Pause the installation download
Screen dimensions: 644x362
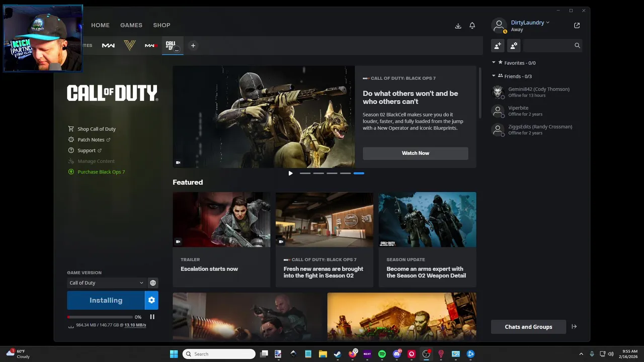(x=152, y=317)
